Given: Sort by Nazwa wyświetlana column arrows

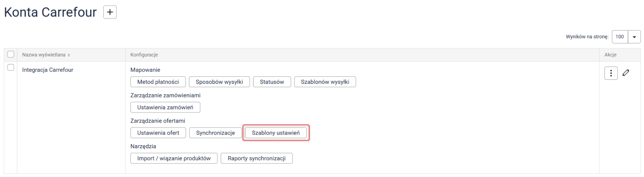Looking at the screenshot, I should [x=69, y=55].
